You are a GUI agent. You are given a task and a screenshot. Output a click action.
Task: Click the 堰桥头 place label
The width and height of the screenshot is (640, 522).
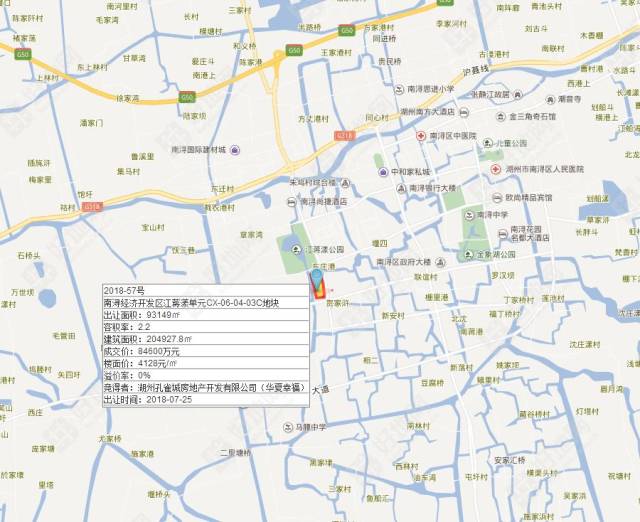pos(159,495)
